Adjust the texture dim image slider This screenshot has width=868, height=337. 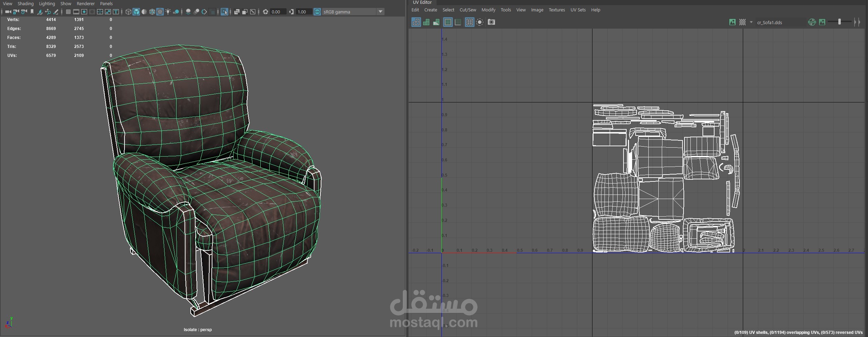pyautogui.click(x=839, y=22)
